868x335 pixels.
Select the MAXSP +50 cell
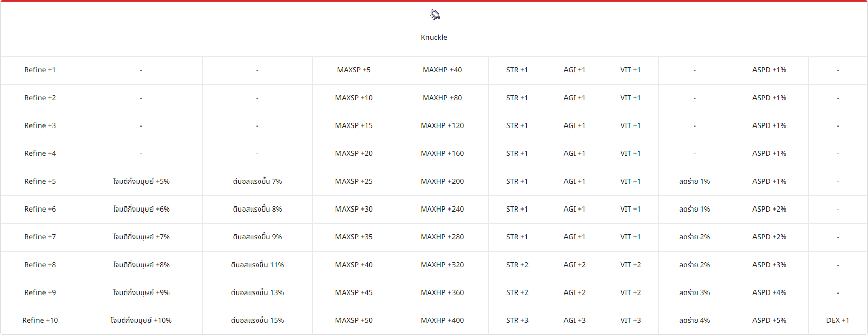click(354, 320)
